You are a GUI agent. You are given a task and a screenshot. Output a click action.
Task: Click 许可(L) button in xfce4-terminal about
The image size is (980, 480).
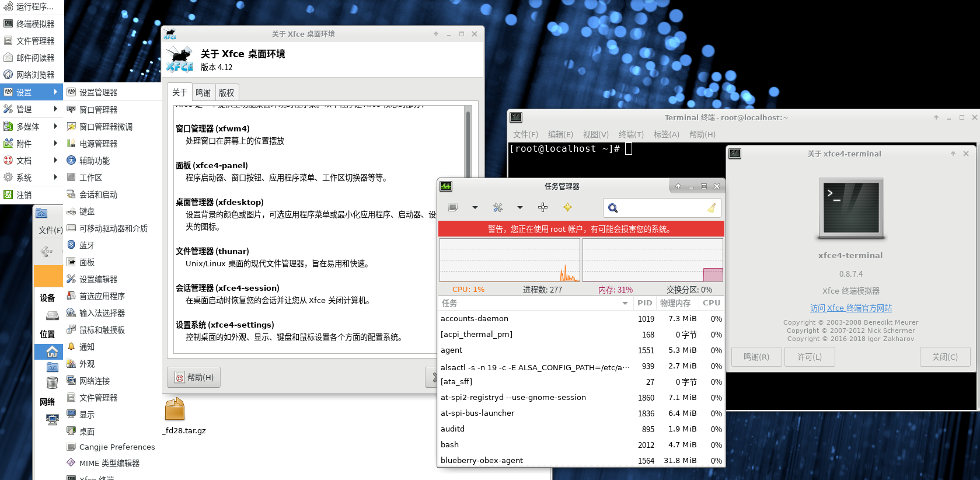(810, 357)
